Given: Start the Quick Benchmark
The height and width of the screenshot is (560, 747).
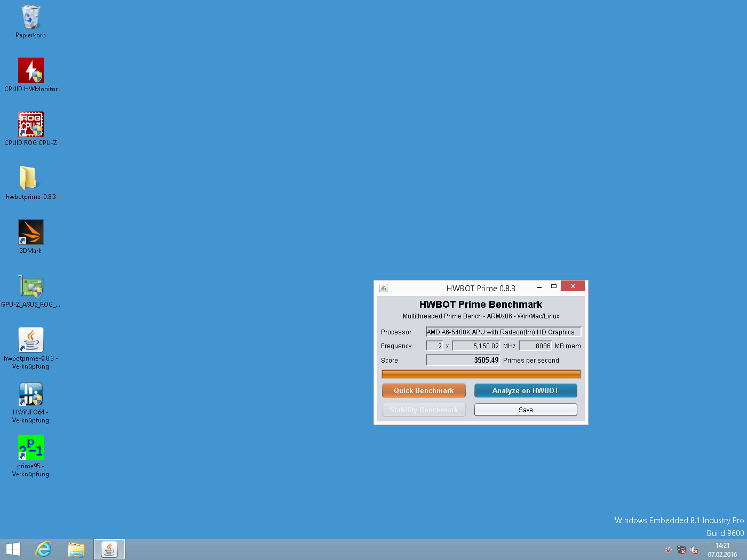Looking at the screenshot, I should [424, 390].
